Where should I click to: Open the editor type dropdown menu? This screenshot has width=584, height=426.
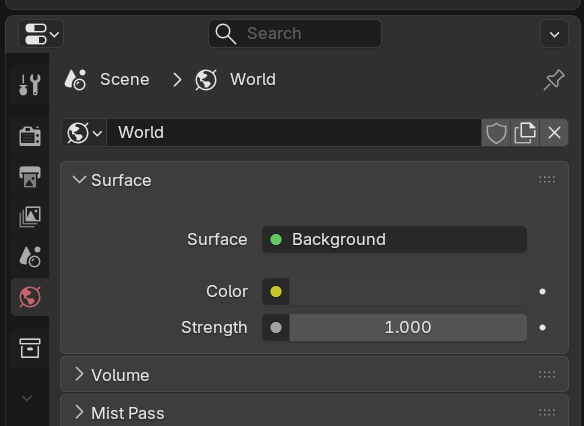[41, 34]
